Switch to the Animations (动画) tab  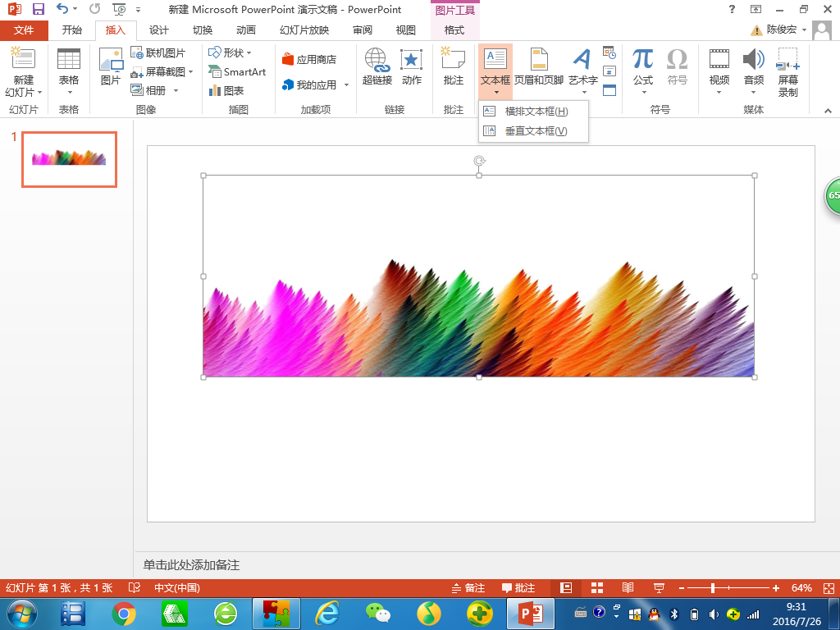point(246,30)
